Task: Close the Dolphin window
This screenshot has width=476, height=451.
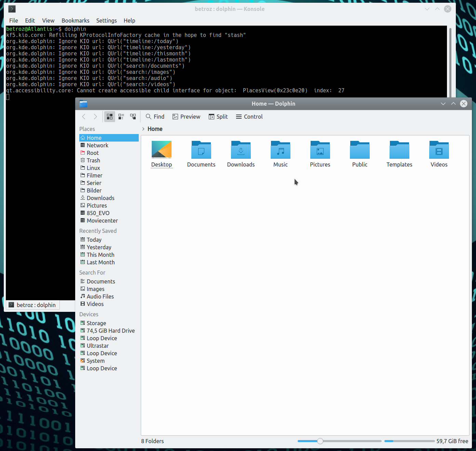Action: tap(464, 104)
